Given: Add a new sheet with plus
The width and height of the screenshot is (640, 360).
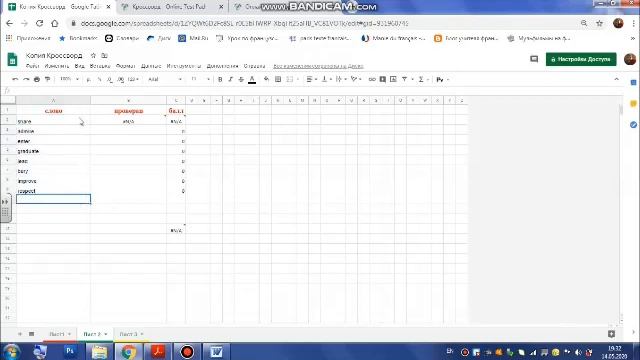Looking at the screenshot, I should 20,334.
